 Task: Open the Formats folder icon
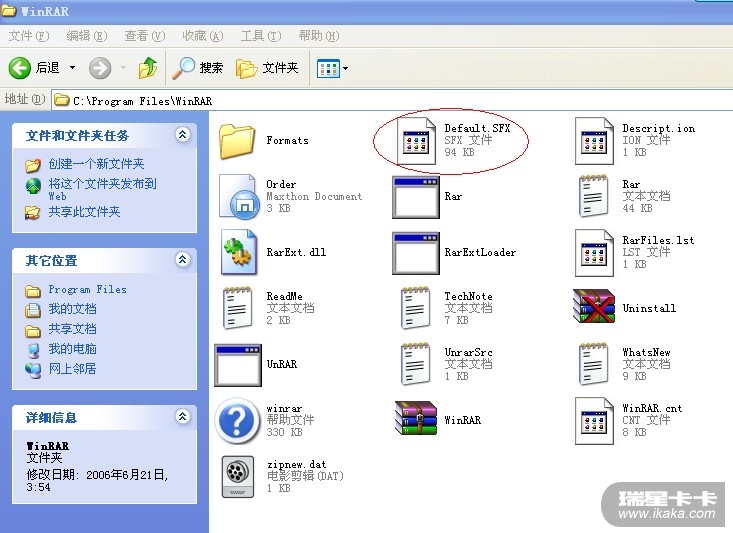[237, 141]
